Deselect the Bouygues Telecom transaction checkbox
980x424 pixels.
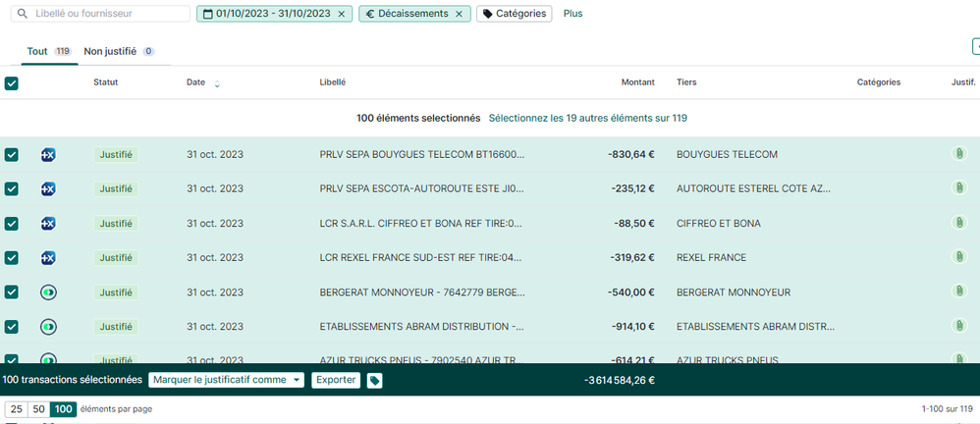pyautogui.click(x=12, y=155)
